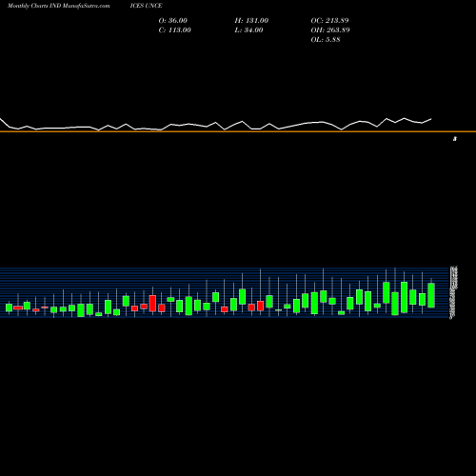This screenshot has height=476, width=476.
Task: Click the Monthly Charts IND MunafaSutra.com title
Action: [x=59, y=6]
